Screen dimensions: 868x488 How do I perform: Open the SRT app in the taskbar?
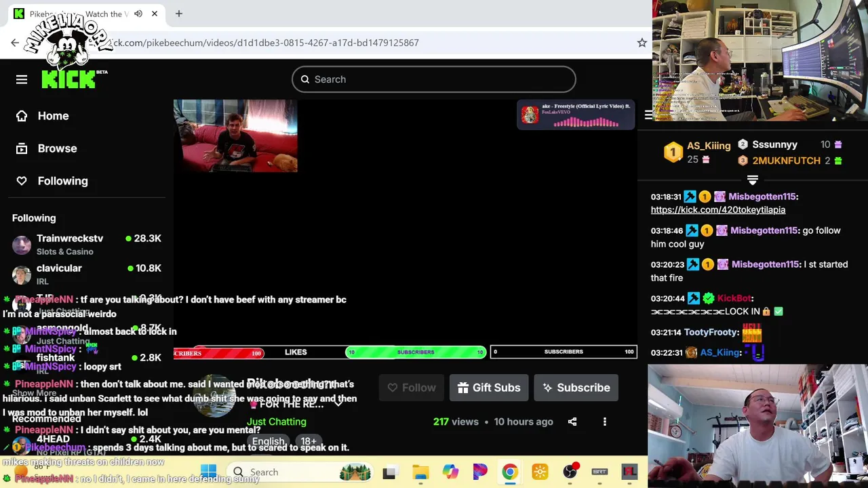click(x=599, y=472)
